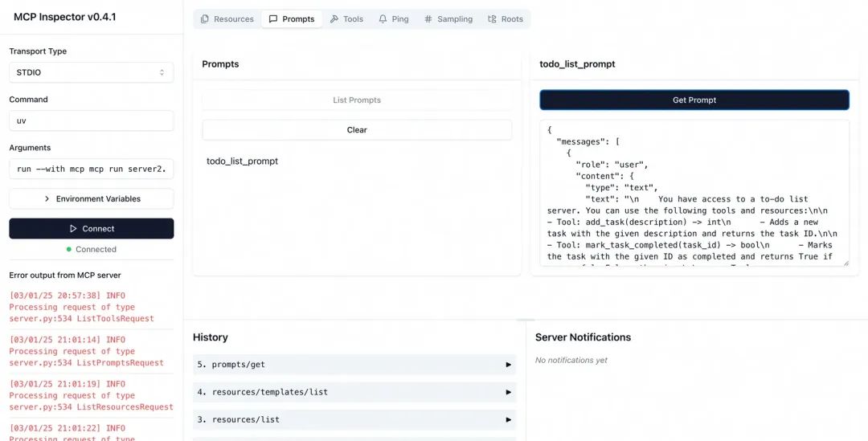Expand the resources/list history entry
This screenshot has height=441, width=868.
(508, 419)
